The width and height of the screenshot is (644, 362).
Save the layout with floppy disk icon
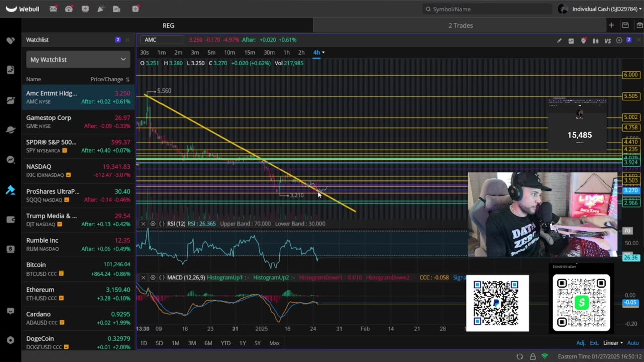click(625, 25)
